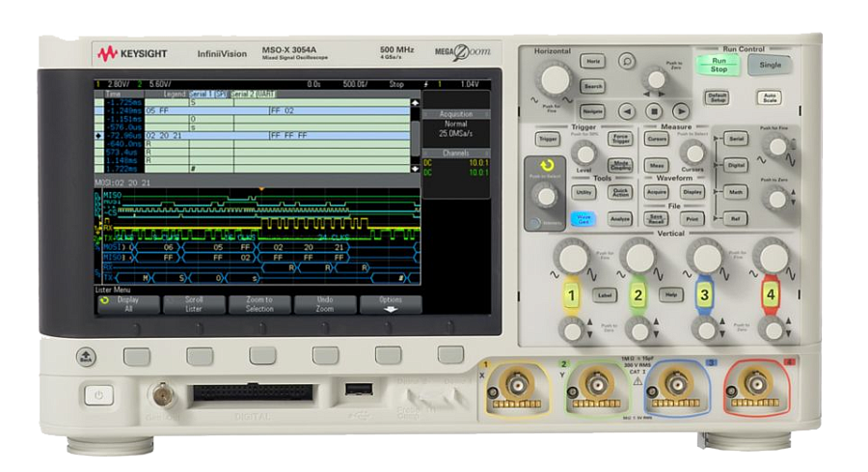Image resolution: width=868 pixels, height=472 pixels.
Task: Push the Math key
Action: 736,192
